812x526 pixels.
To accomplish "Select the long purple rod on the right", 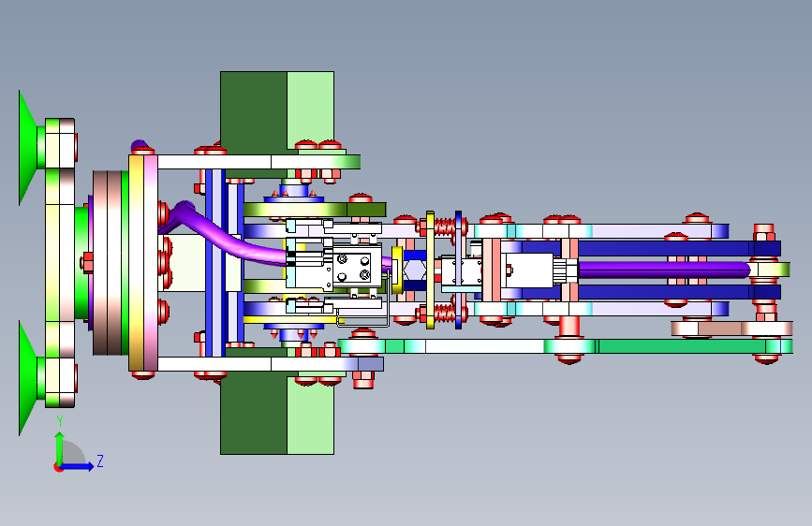I will click(664, 270).
